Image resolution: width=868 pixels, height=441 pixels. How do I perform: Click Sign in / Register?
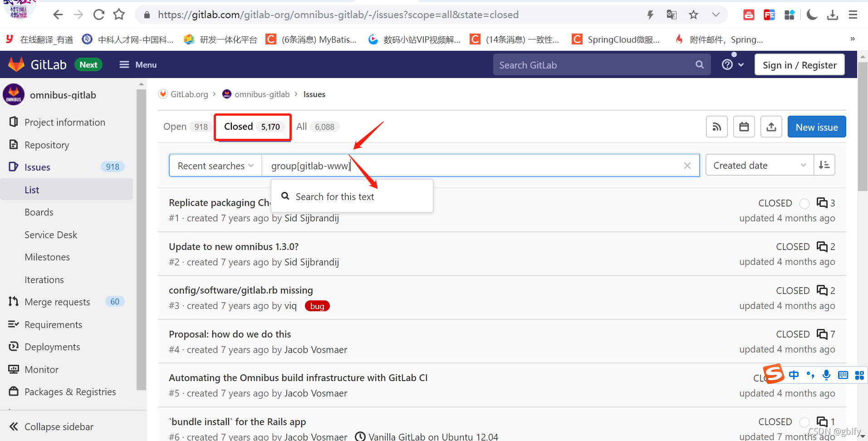click(x=799, y=65)
